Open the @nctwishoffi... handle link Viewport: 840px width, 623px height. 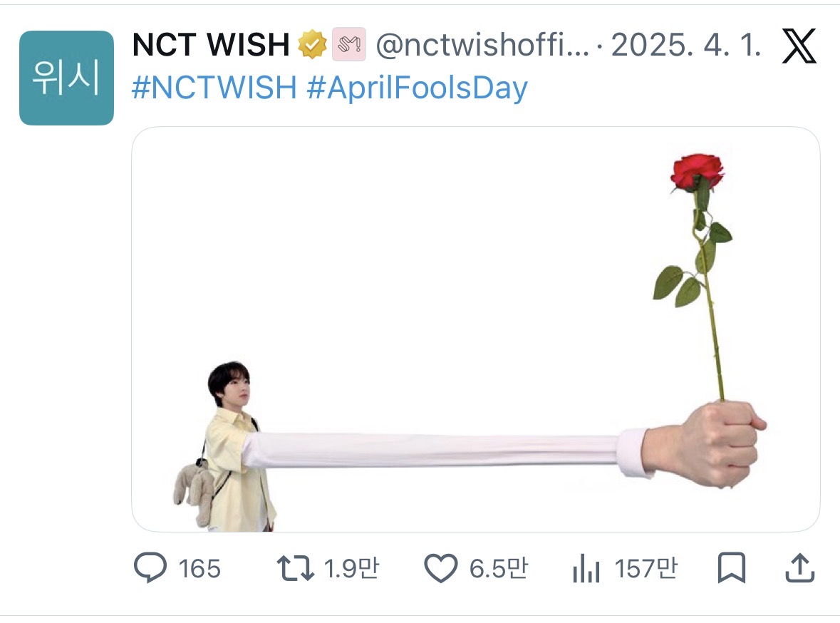tap(482, 46)
